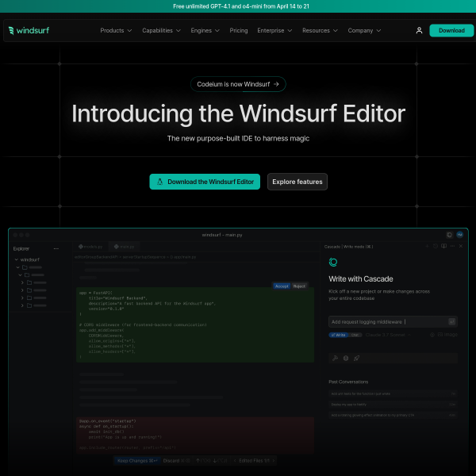Open the Enterprise dropdown menu
The width and height of the screenshot is (476, 476).
pos(274,30)
